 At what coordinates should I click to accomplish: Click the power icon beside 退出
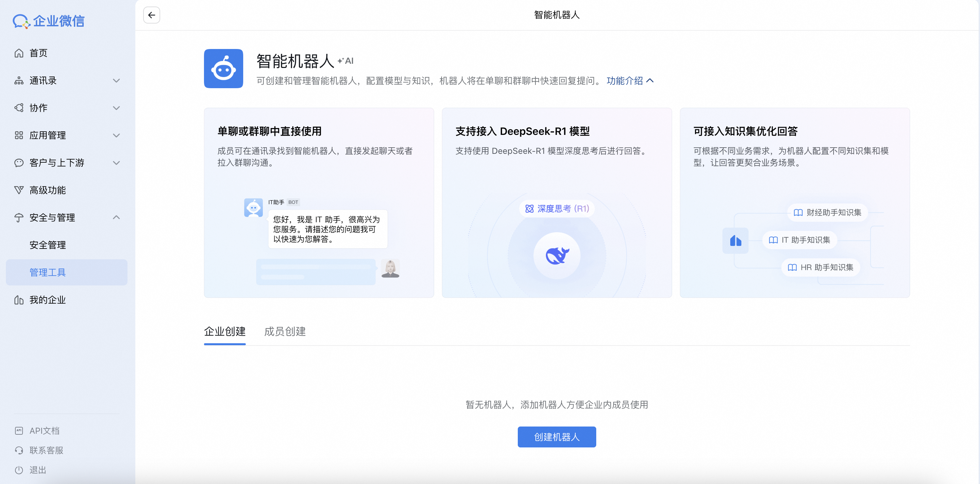[x=19, y=470]
